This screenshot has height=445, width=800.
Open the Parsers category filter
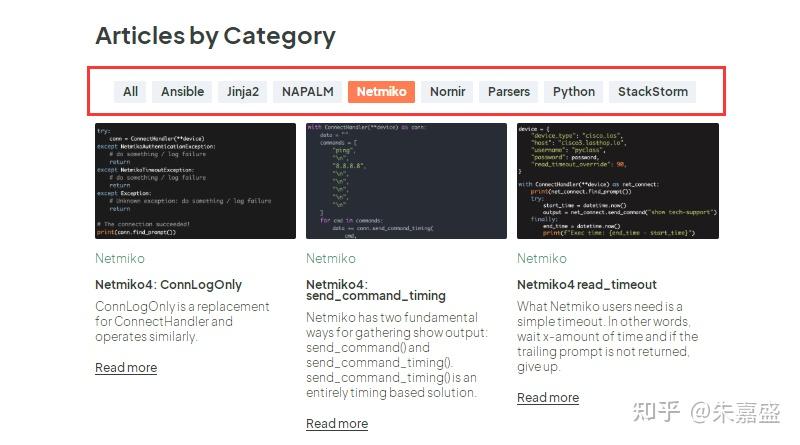[x=509, y=92]
